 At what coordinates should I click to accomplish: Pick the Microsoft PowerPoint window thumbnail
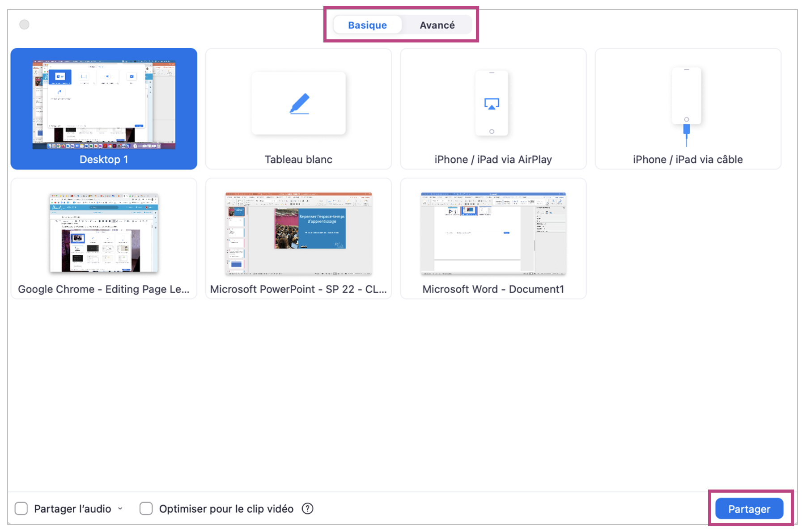coord(298,233)
